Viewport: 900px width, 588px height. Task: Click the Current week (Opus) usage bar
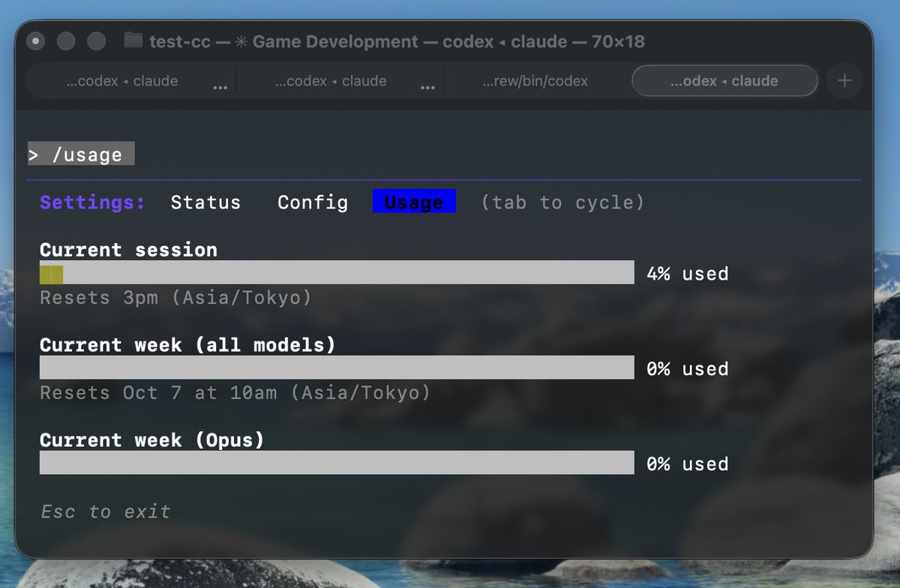point(337,462)
